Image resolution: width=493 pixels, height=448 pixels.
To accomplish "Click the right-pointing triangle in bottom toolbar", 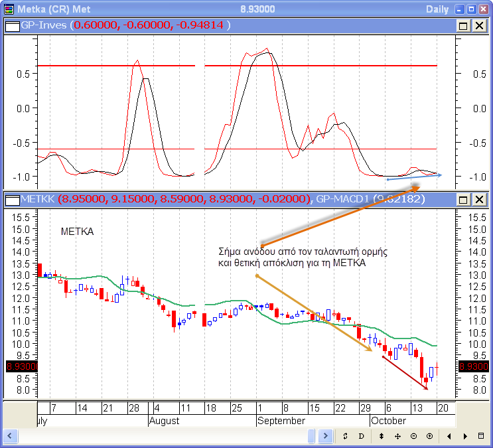I will (465, 436).
